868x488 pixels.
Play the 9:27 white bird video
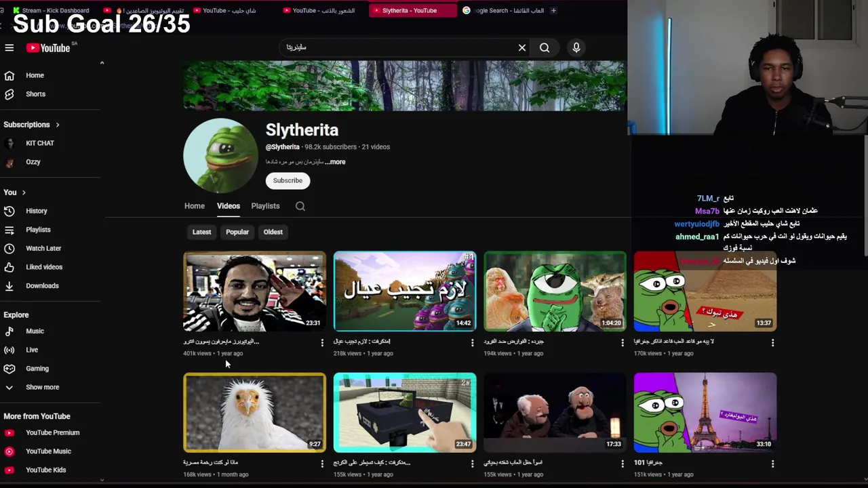255,413
